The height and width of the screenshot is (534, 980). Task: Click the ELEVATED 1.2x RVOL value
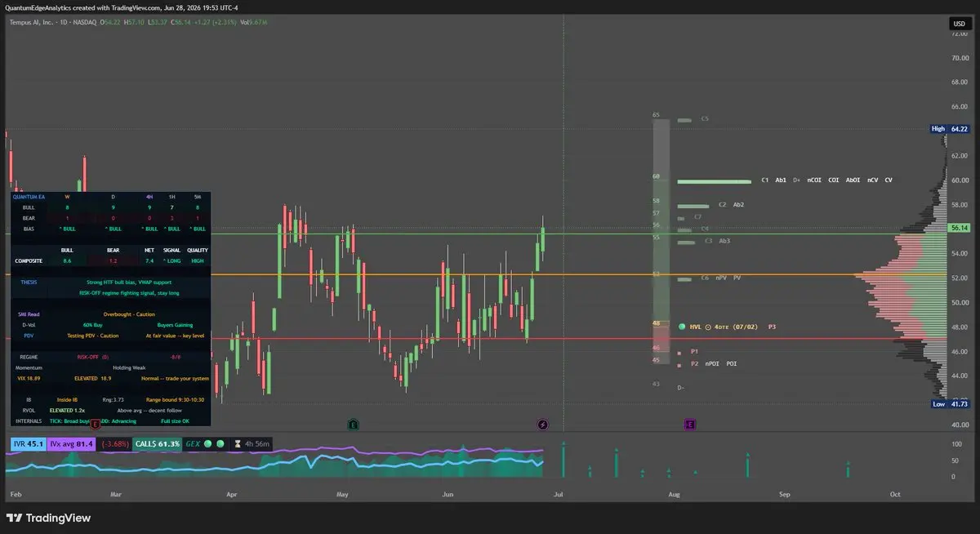click(x=67, y=410)
